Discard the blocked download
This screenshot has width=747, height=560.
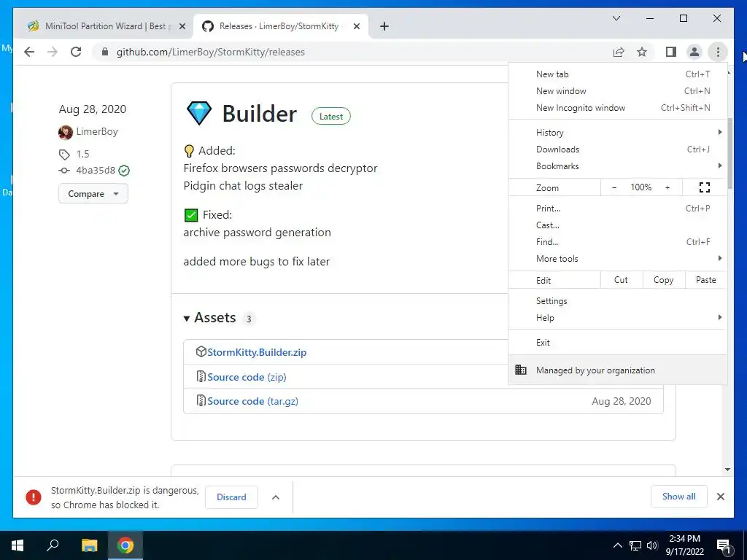coord(231,497)
